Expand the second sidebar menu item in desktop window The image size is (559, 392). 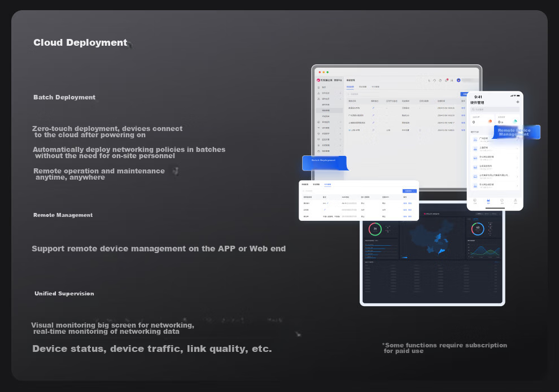pyautogui.click(x=340, y=93)
